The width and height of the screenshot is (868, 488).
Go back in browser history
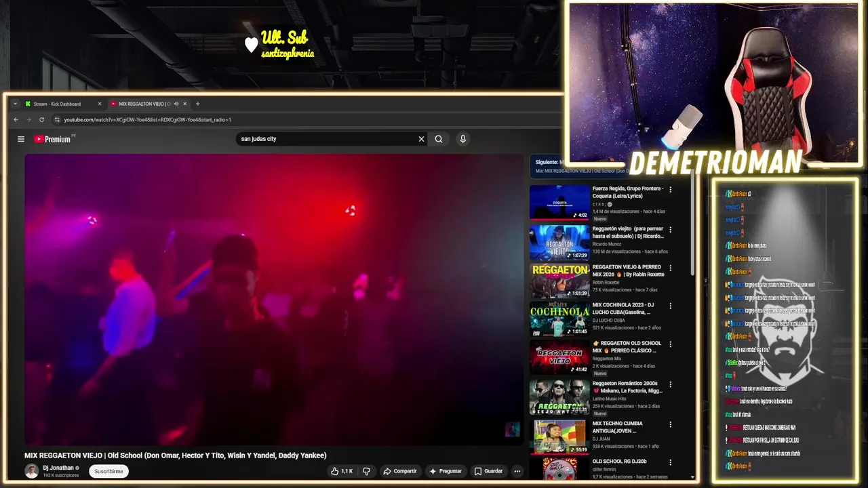pyautogui.click(x=16, y=120)
